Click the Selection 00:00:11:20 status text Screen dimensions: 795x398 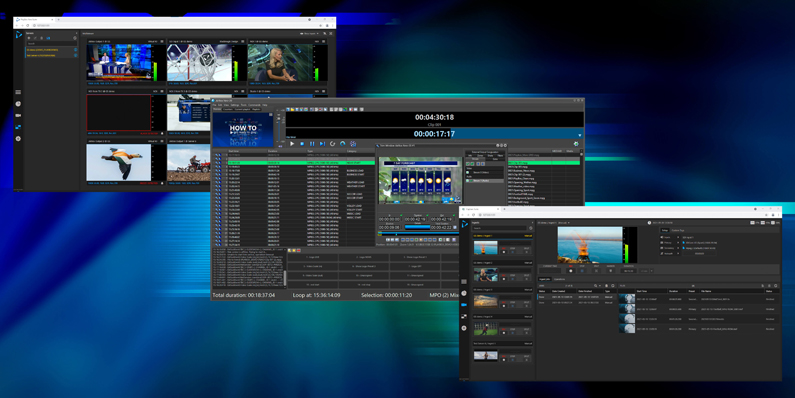[386, 295]
